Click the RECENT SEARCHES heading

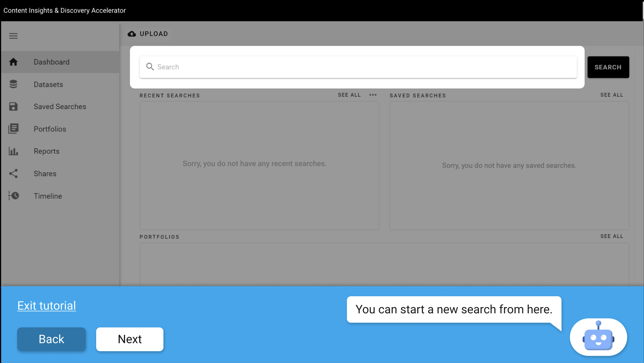(170, 95)
